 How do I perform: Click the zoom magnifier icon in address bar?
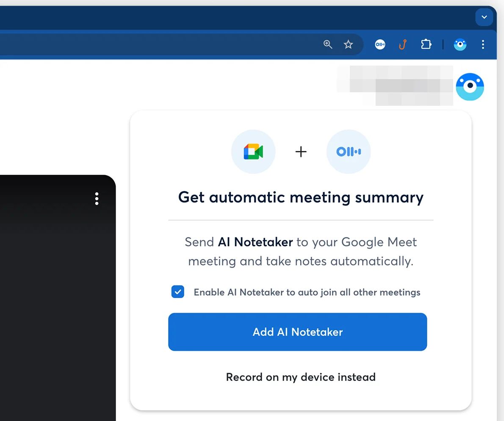[x=327, y=44]
